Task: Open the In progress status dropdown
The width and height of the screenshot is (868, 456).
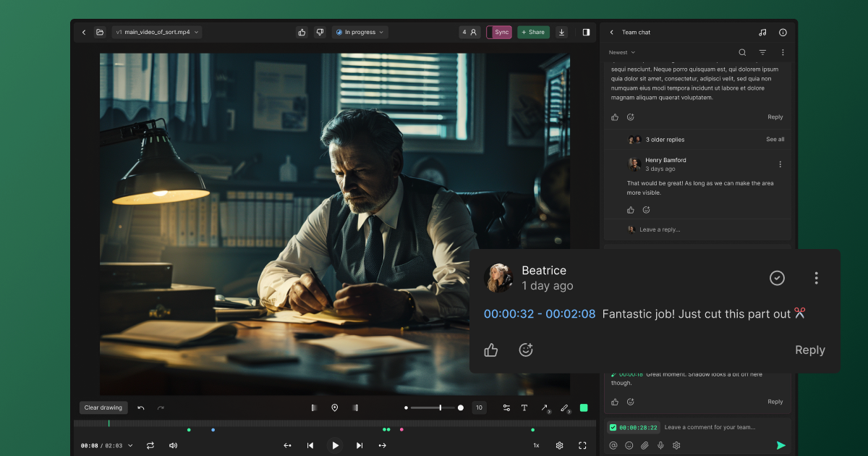Action: click(359, 33)
